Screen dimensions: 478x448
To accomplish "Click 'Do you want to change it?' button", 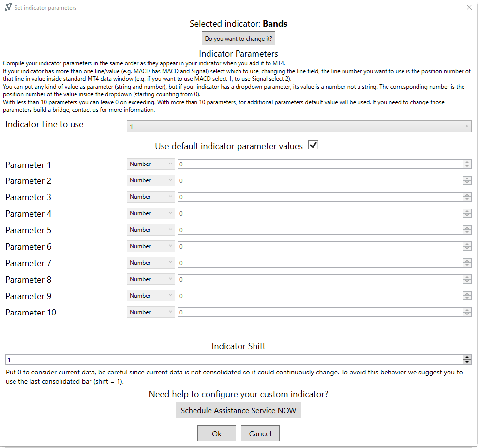I will coord(239,39).
